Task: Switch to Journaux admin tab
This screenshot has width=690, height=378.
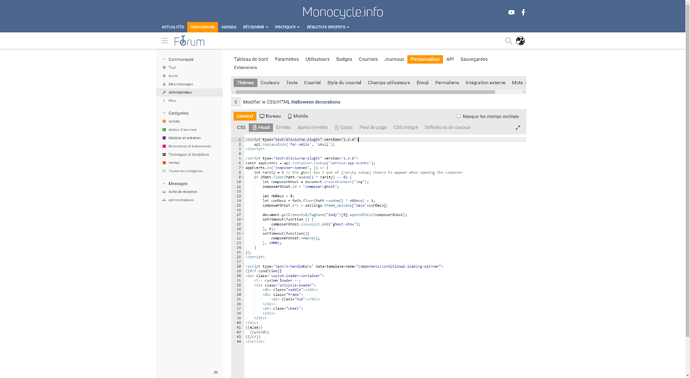Action: coord(394,59)
